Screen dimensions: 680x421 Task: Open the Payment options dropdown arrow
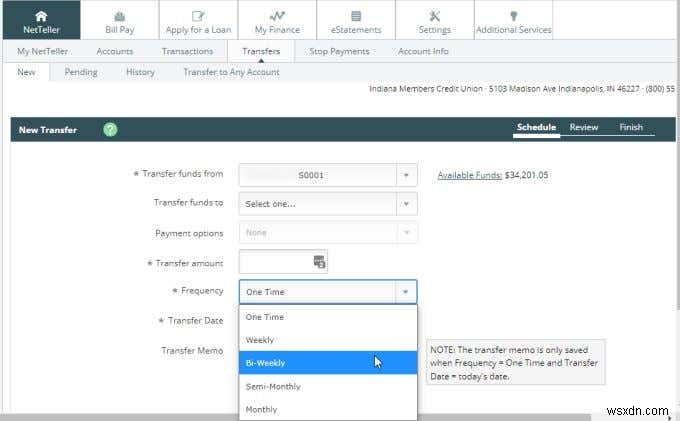406,233
